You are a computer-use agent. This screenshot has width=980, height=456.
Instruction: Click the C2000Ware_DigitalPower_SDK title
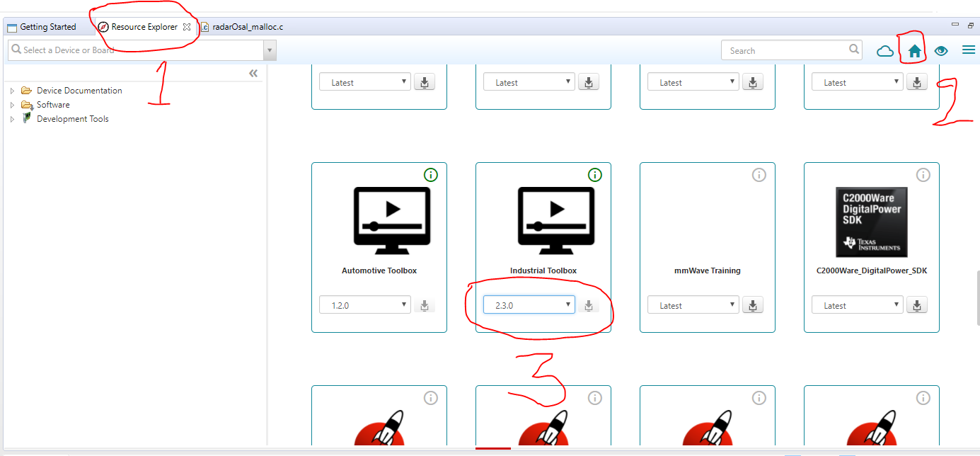coord(872,270)
